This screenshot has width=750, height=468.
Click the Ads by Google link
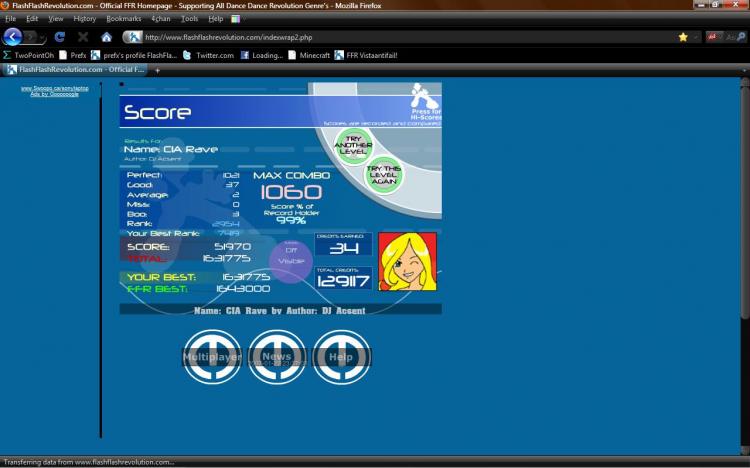(x=55, y=94)
